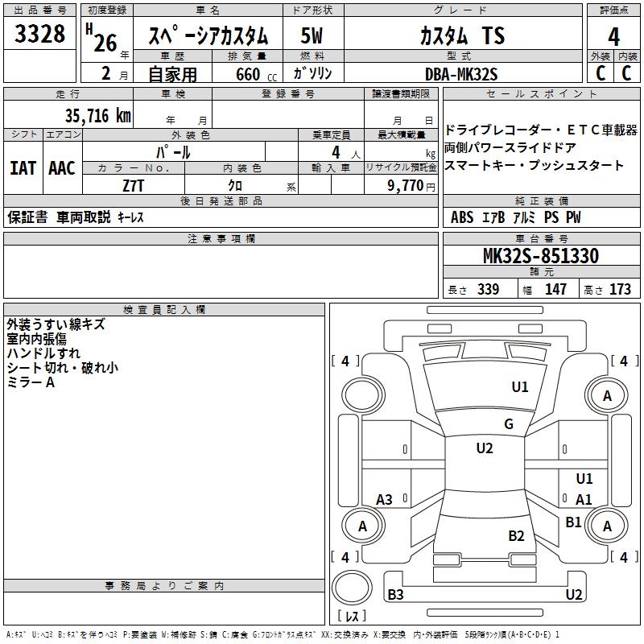Screen dimensions: 644x644
Task: Click A3 mark on left rear door
Action: 385,500
